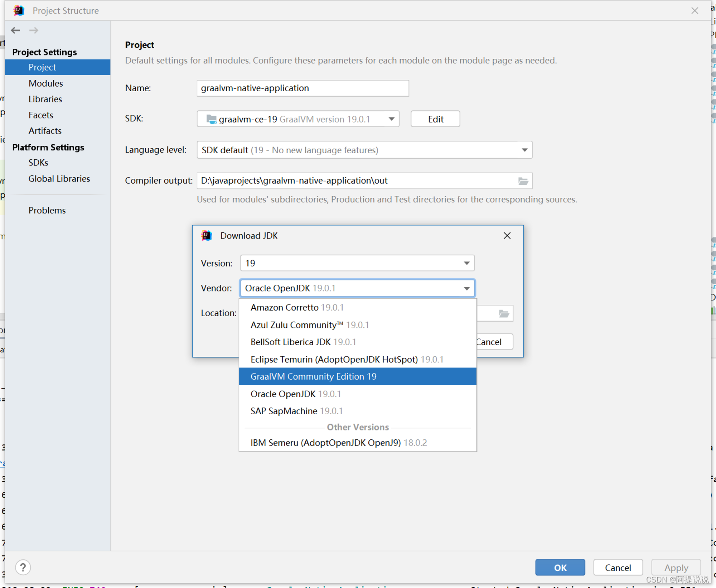This screenshot has height=588, width=716.
Task: Click IntelliJ icon in Project Structure title
Action: coord(19,10)
